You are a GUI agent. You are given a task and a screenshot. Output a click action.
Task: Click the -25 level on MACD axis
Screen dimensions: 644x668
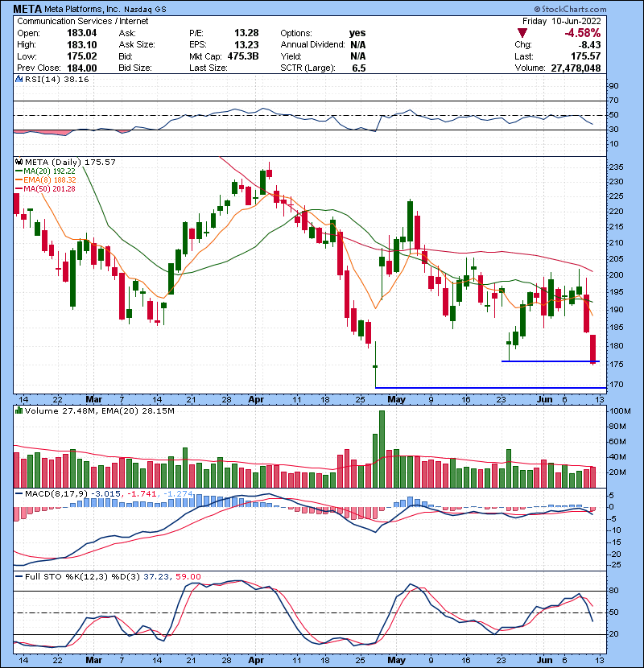pyautogui.click(x=614, y=565)
